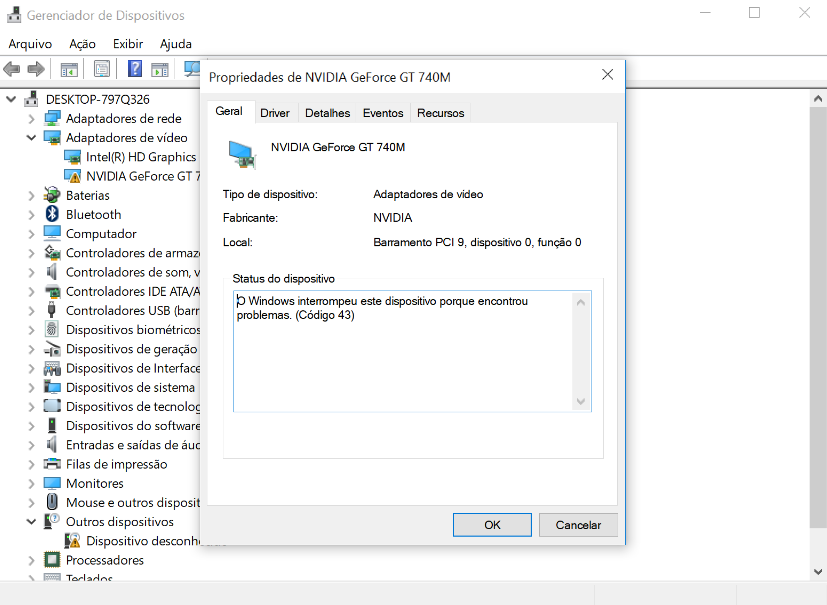This screenshot has width=827, height=605.
Task: Select the 'Adaptadores de vídeo' label
Action: tap(127, 138)
